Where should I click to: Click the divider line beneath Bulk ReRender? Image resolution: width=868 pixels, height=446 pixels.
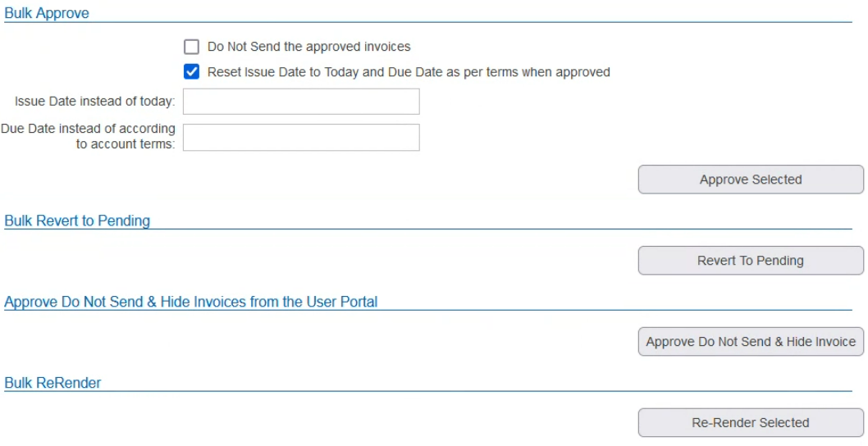(492, 391)
